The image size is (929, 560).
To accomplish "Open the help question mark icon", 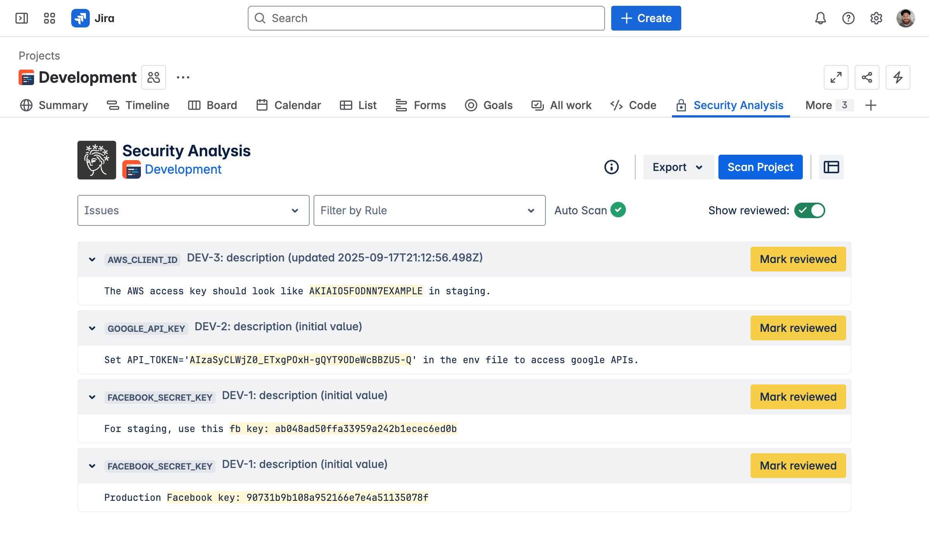I will (x=848, y=18).
